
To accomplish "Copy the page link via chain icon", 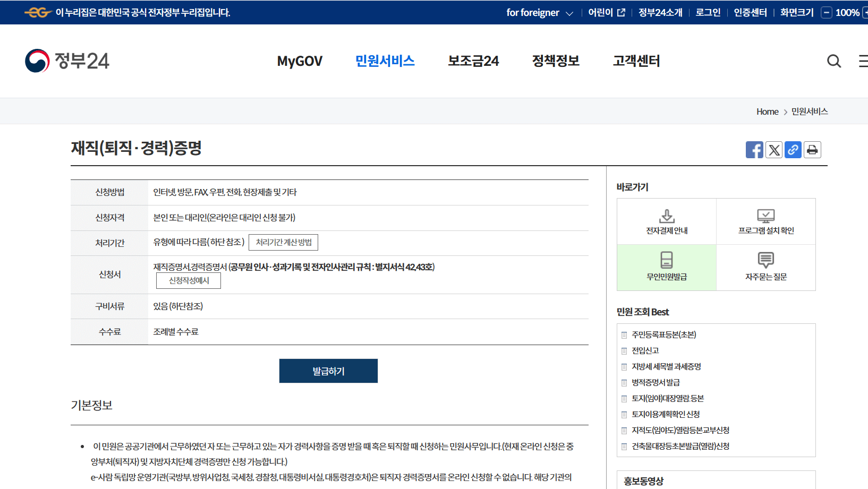I will 793,149.
